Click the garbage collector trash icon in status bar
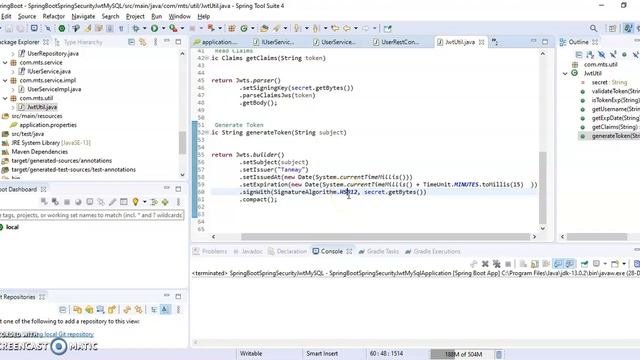Image resolution: width=640 pixels, height=360 pixels. 498,354
